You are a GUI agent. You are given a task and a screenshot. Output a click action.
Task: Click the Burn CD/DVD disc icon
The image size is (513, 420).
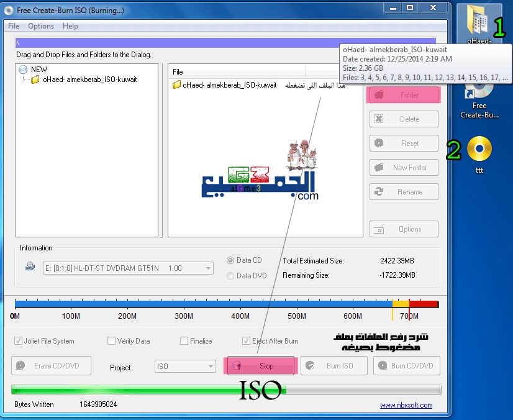[x=383, y=365]
